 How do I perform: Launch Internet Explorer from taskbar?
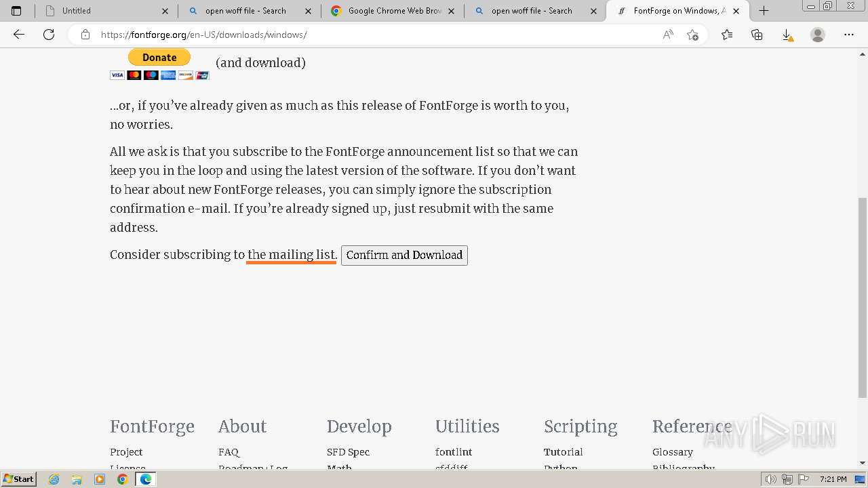tap(54, 479)
